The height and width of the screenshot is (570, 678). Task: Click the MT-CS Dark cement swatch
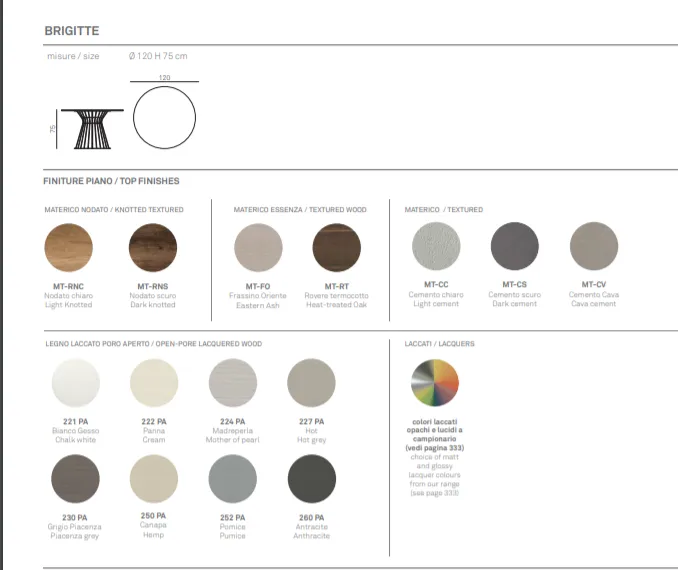(515, 246)
